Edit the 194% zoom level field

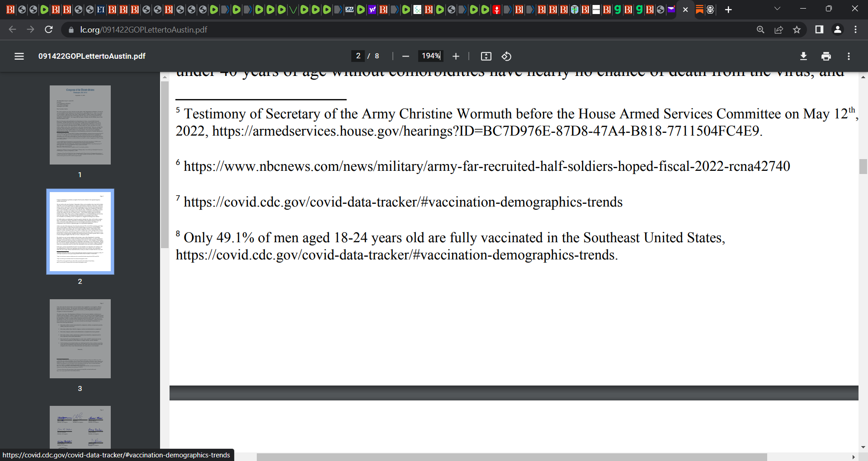tap(430, 56)
